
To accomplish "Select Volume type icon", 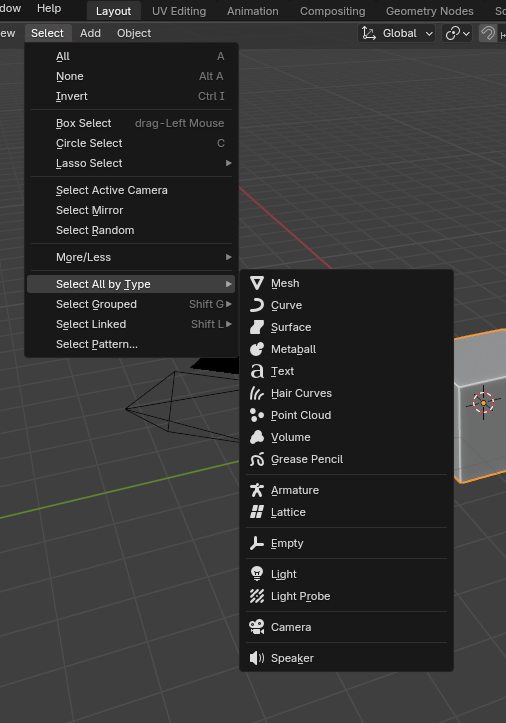I will tap(257, 437).
